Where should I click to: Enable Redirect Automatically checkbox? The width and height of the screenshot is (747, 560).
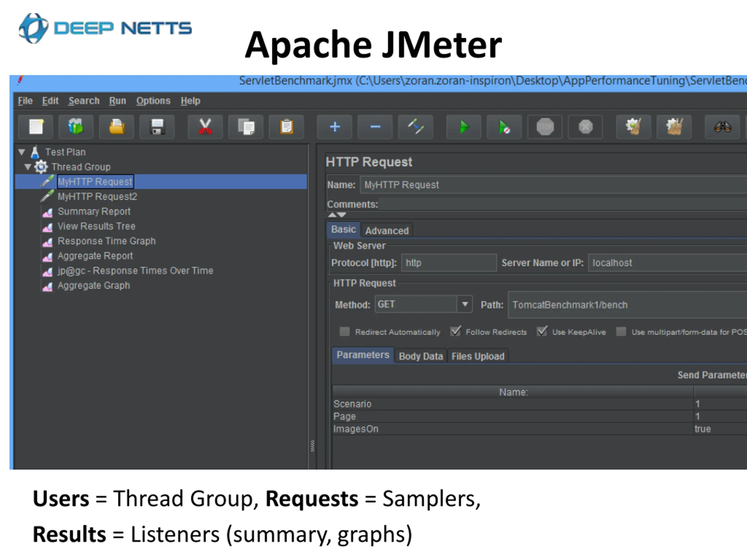pos(344,331)
